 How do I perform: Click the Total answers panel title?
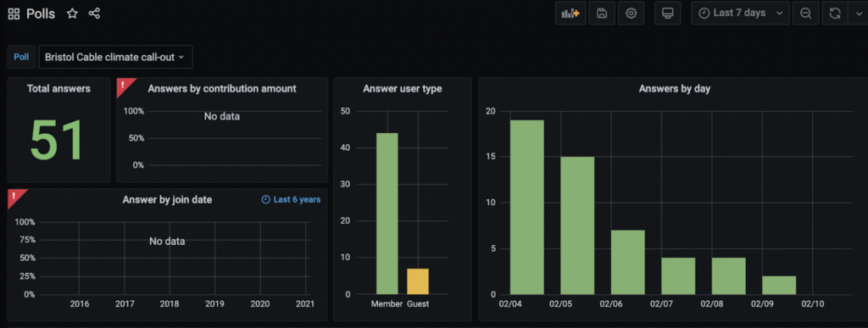[58, 88]
